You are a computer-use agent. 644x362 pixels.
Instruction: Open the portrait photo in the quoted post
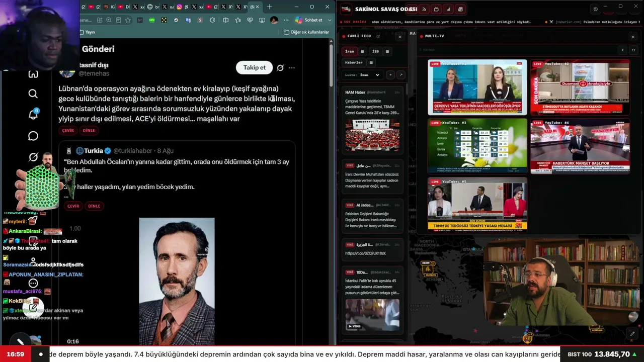(x=177, y=281)
